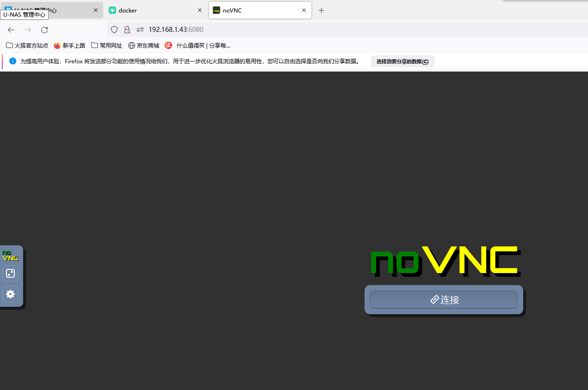Screen dimensions: 588x390
Task: Toggle fullscreen from the noVNC control bar
Action: [10, 273]
